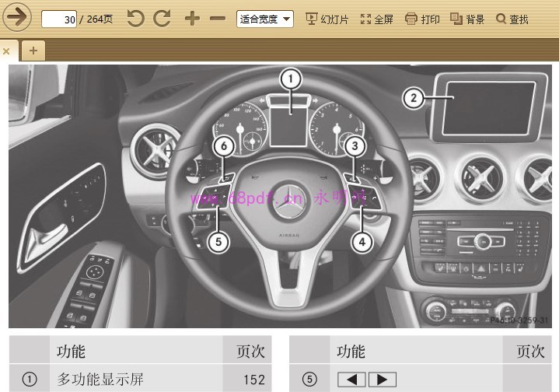This screenshot has width=559, height=392.
Task: Open the 背景 background option
Action: 467,19
